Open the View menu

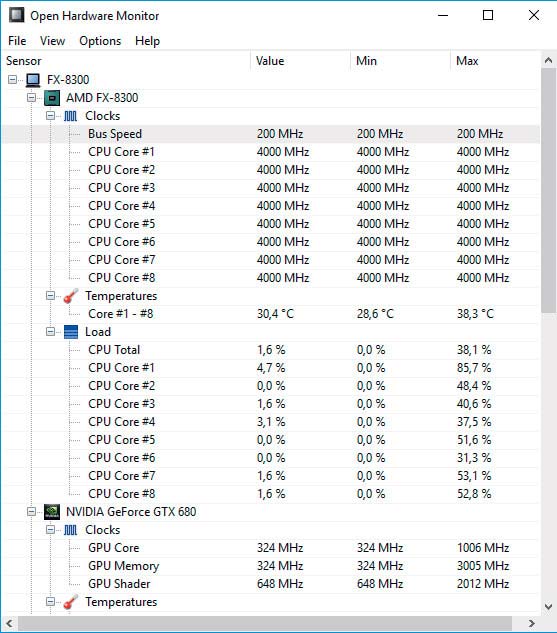coord(52,41)
